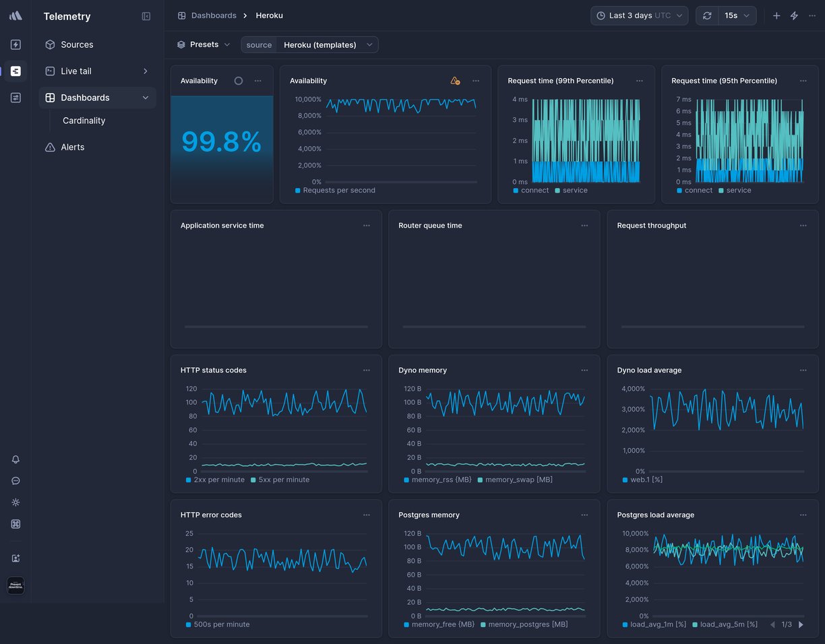Open Live tail in the sidebar
825x644 pixels.
coord(97,71)
